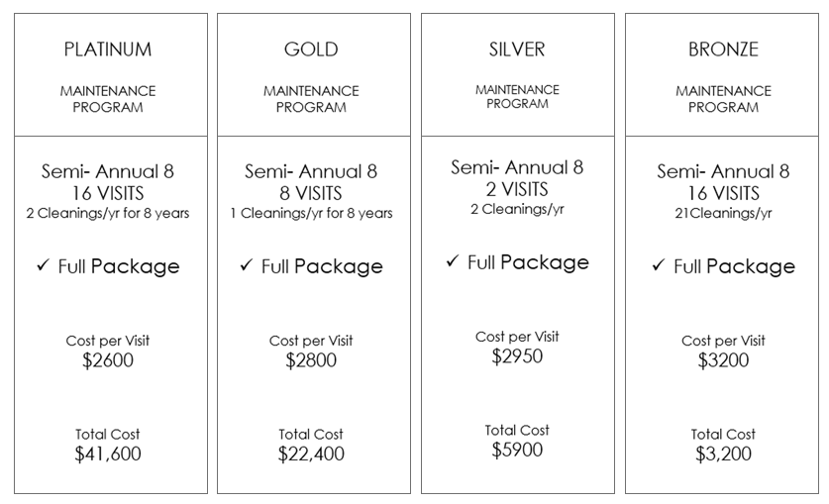Click the $5900 total cost
Screen dimensions: 829x504
(517, 451)
